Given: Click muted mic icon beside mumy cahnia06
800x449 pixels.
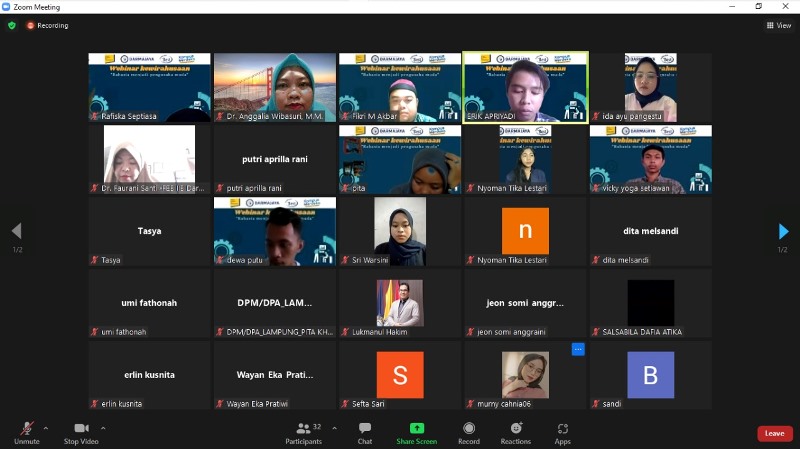Looking at the screenshot, I should [470, 404].
